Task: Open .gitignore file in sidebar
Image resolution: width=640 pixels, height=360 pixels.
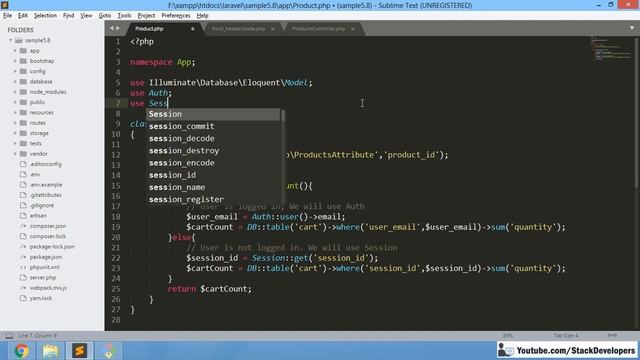Action: [x=42, y=205]
